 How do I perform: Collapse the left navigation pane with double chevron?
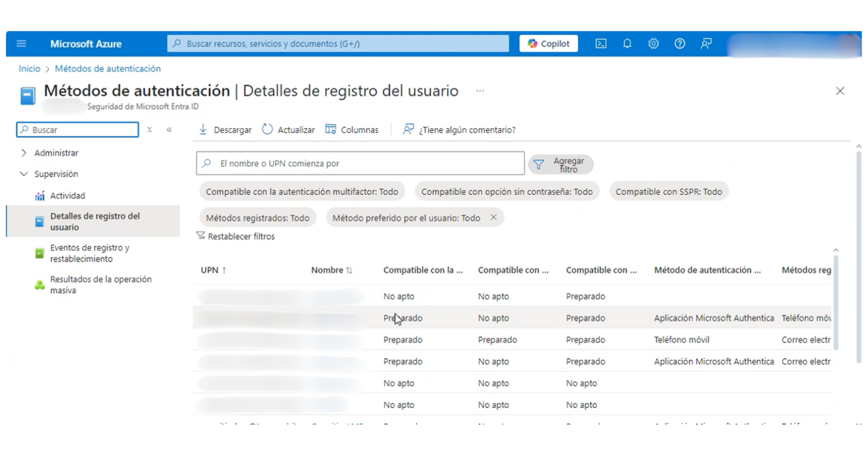[x=169, y=129]
